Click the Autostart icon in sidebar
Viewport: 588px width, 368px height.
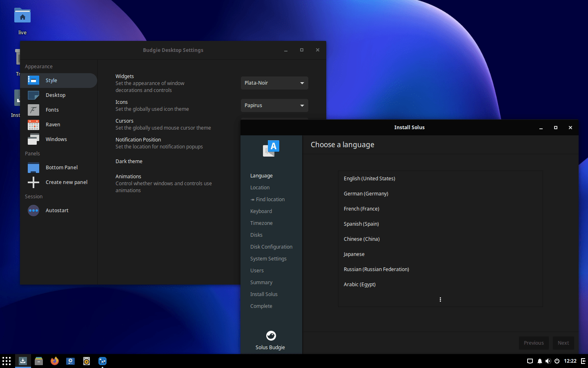pyautogui.click(x=33, y=211)
